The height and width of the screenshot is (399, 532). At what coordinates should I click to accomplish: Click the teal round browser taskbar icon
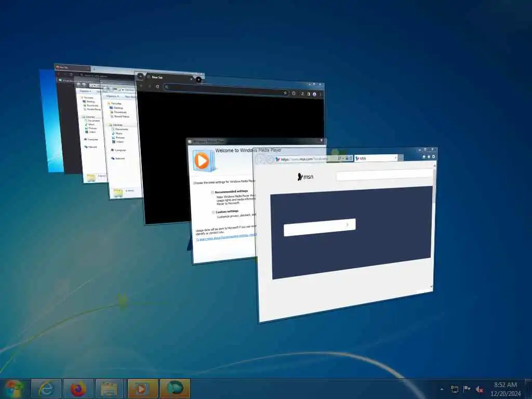click(175, 389)
